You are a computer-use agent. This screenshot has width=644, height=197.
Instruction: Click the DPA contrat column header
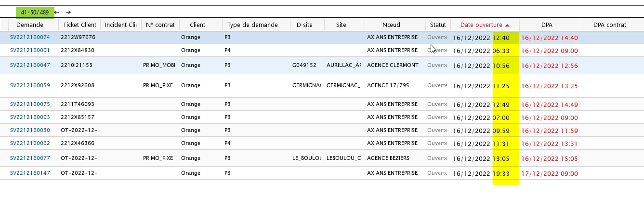610,25
